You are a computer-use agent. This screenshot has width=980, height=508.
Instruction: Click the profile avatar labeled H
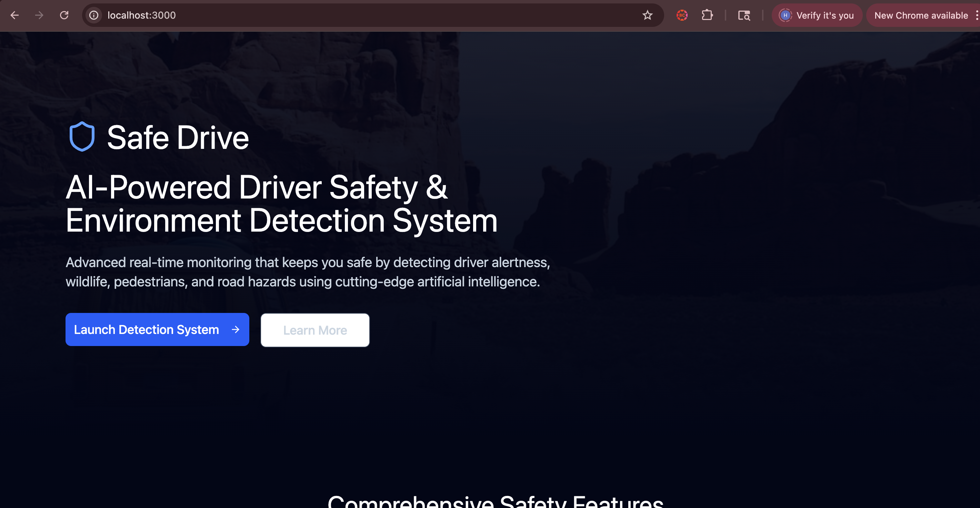[x=785, y=15]
